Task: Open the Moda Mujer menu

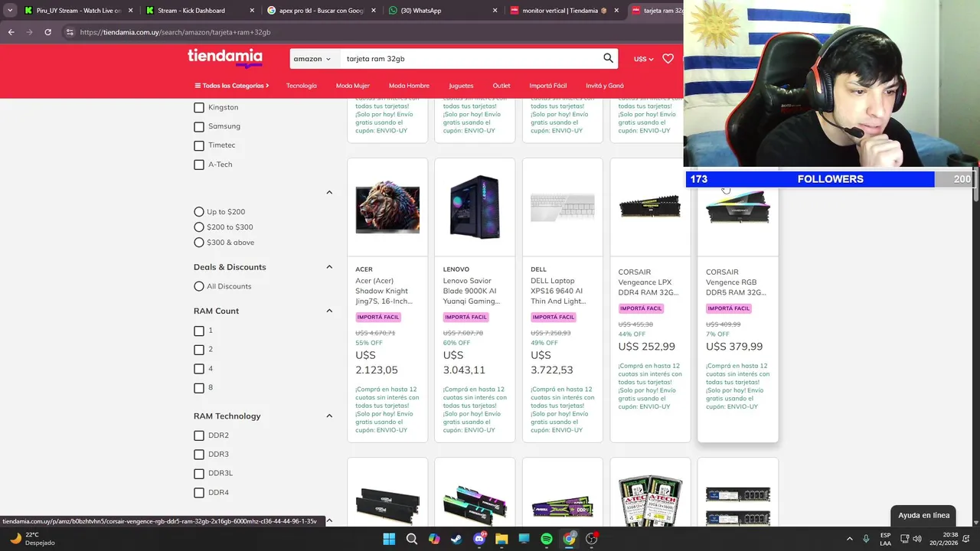Action: [353, 86]
